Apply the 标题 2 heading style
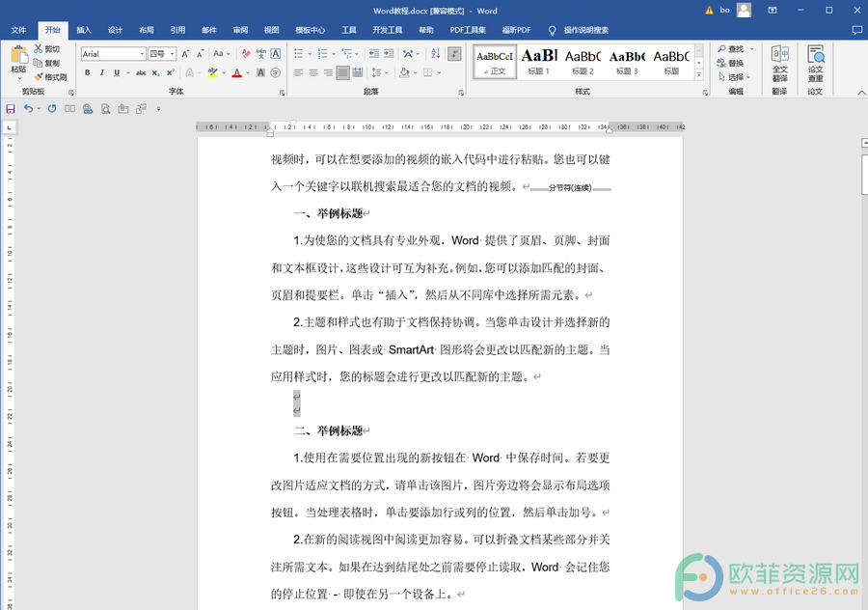Viewport: 868px width, 610px height. coord(583,62)
